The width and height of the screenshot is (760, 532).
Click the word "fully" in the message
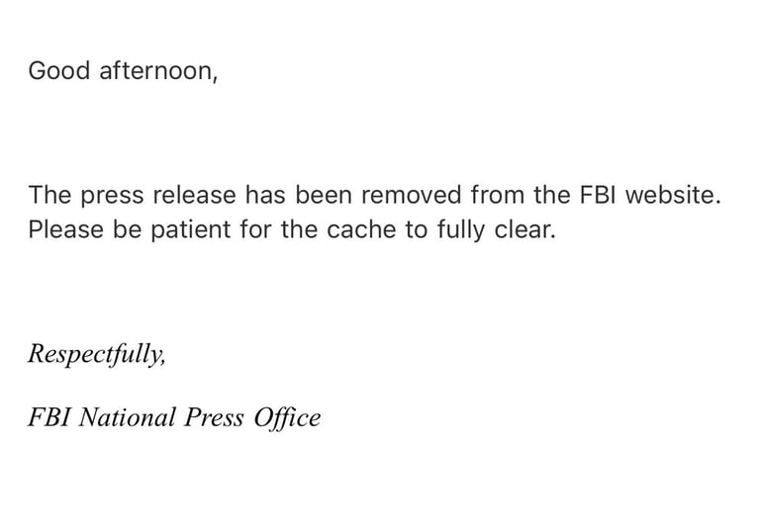(x=460, y=230)
